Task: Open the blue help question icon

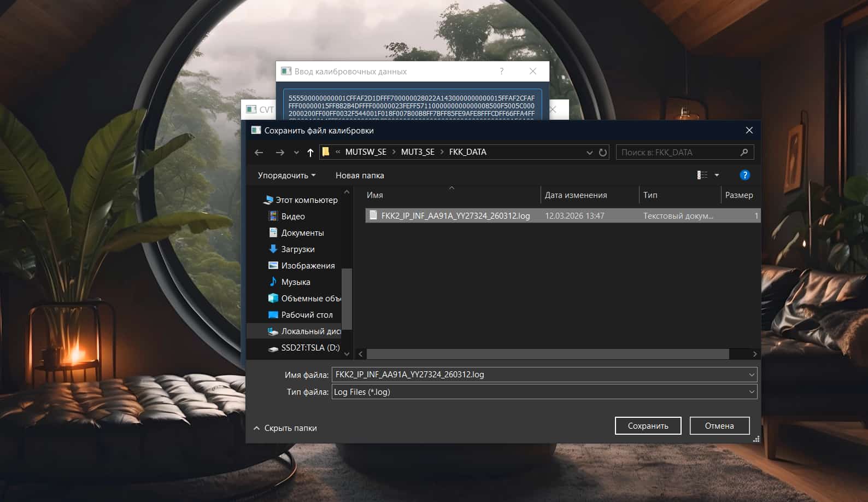Action: coord(744,175)
